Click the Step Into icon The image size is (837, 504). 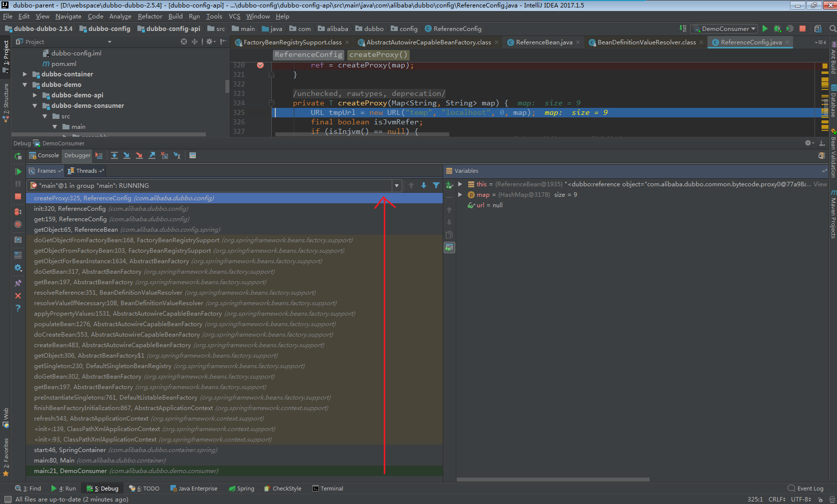point(127,156)
